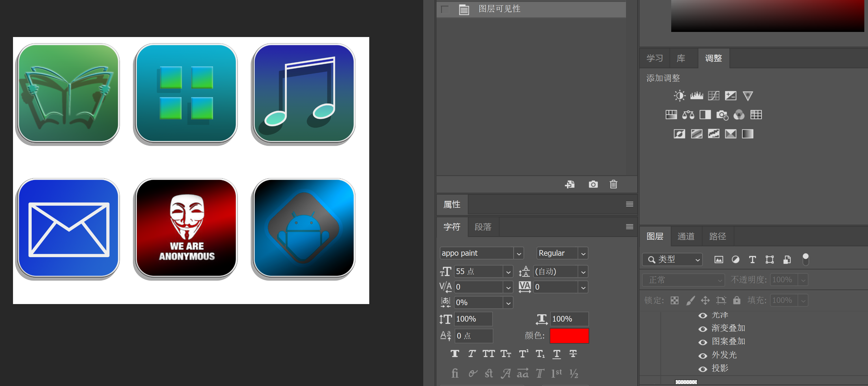Toggle faux bold text style

click(x=455, y=354)
